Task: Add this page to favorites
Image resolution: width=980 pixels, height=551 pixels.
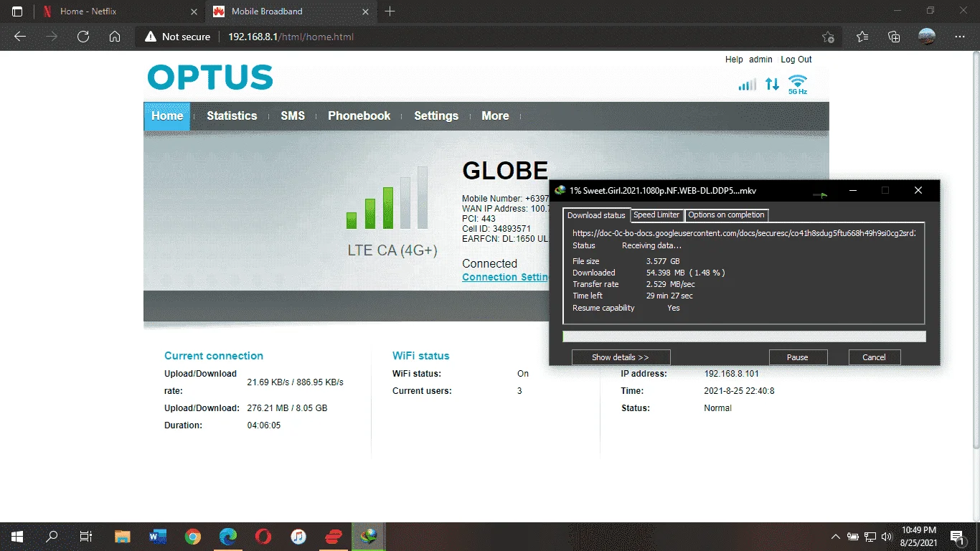Action: [828, 37]
